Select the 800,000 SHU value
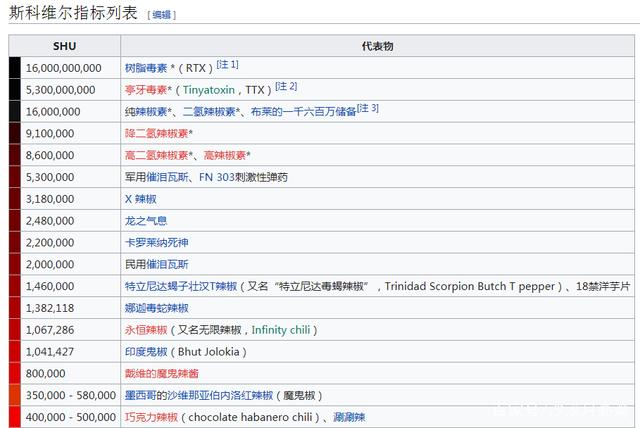This screenshot has width=640, height=428. point(45,374)
